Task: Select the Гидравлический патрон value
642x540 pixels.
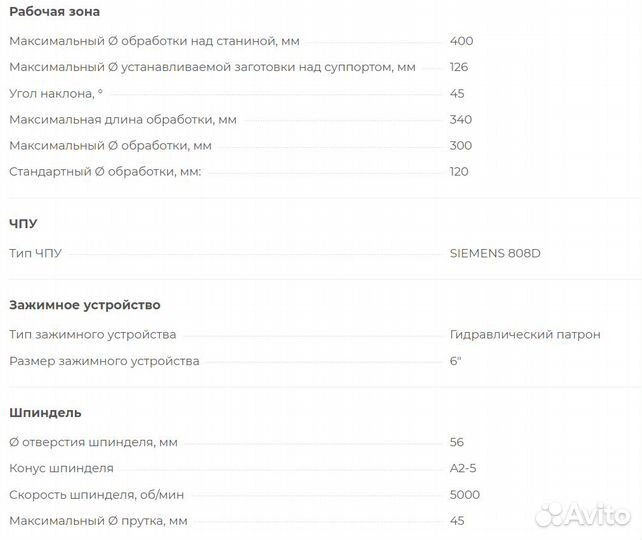Action: 525,335
